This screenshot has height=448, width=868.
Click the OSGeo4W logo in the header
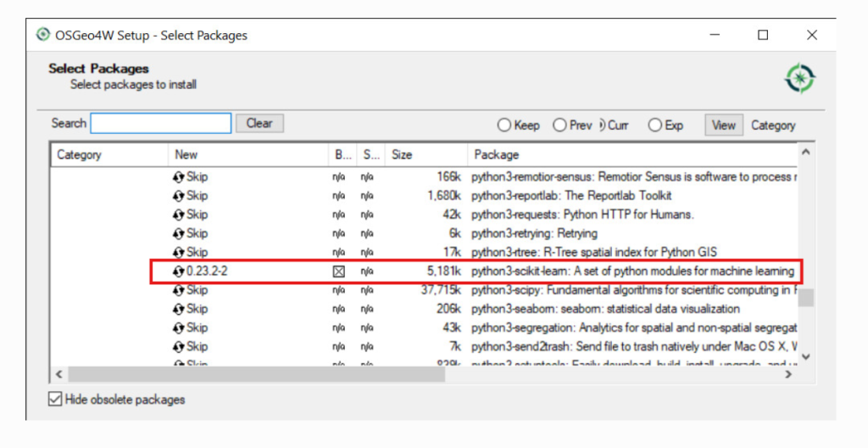pos(799,78)
